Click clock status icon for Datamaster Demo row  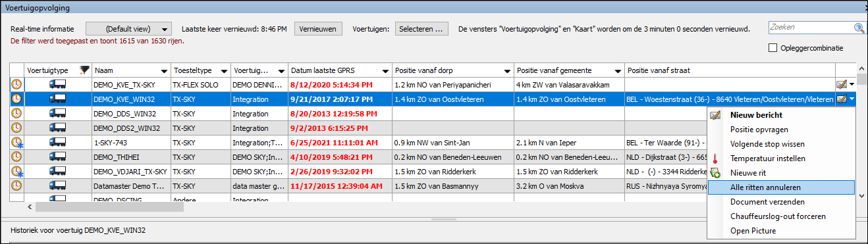(x=16, y=185)
